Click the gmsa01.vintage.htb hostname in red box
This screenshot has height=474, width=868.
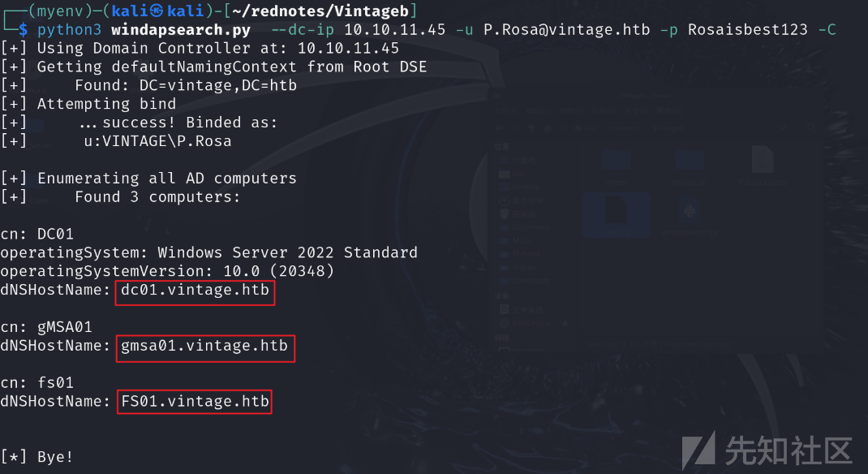[204, 346]
